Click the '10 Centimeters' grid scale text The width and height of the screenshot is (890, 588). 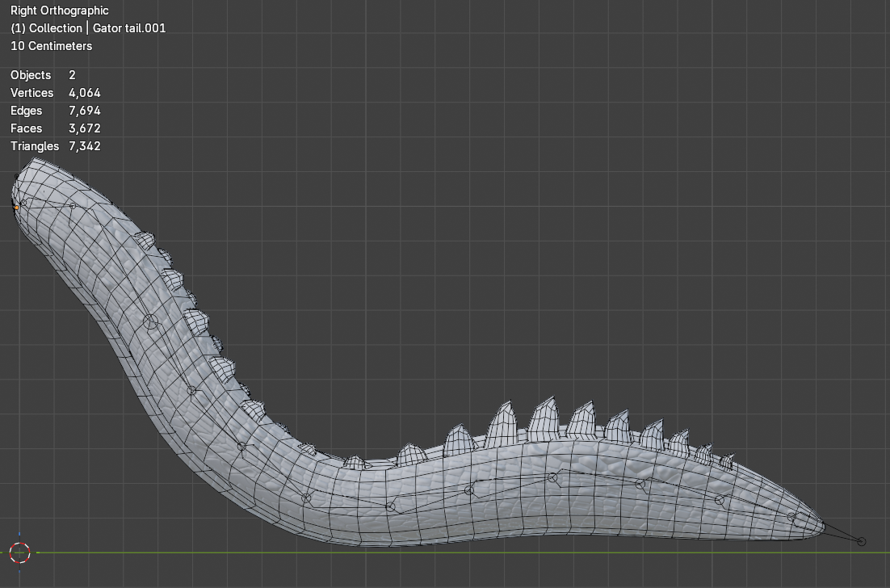[51, 46]
